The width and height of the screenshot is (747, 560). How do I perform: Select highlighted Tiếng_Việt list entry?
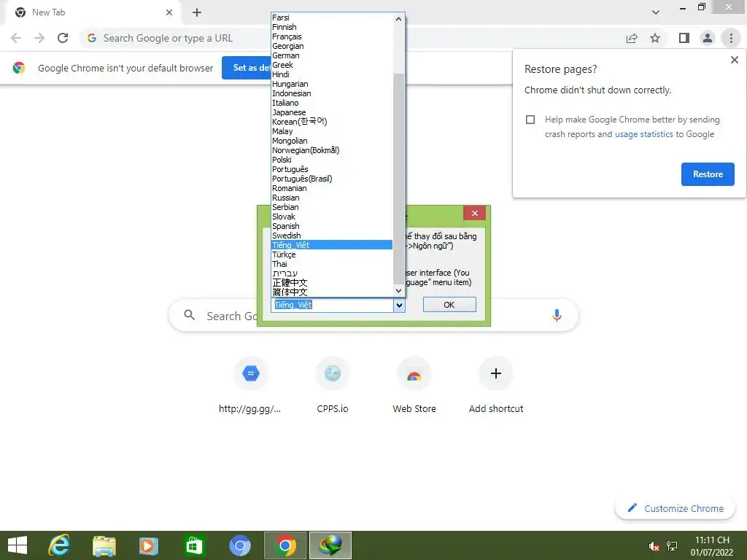point(332,245)
